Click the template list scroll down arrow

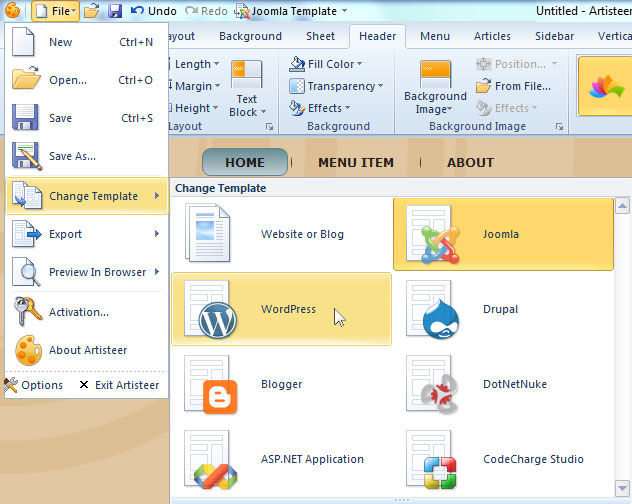pyautogui.click(x=622, y=488)
